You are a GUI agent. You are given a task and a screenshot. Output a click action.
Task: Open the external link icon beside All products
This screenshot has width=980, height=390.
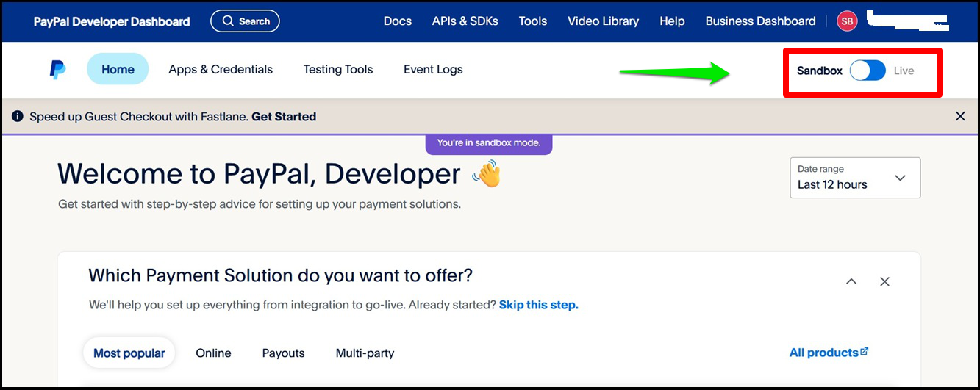[x=865, y=352]
